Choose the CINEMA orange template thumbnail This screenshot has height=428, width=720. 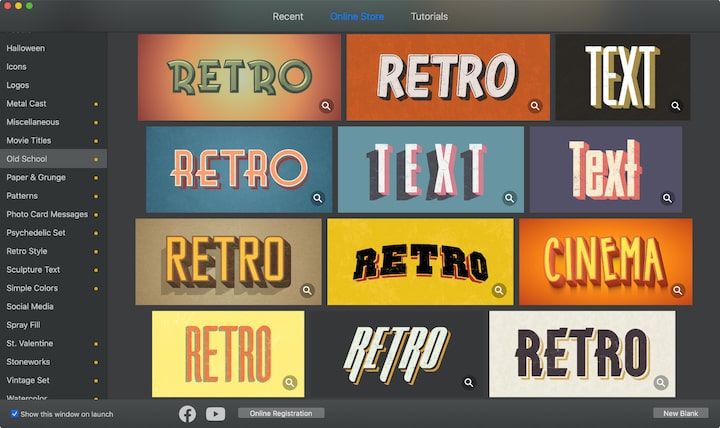(606, 262)
